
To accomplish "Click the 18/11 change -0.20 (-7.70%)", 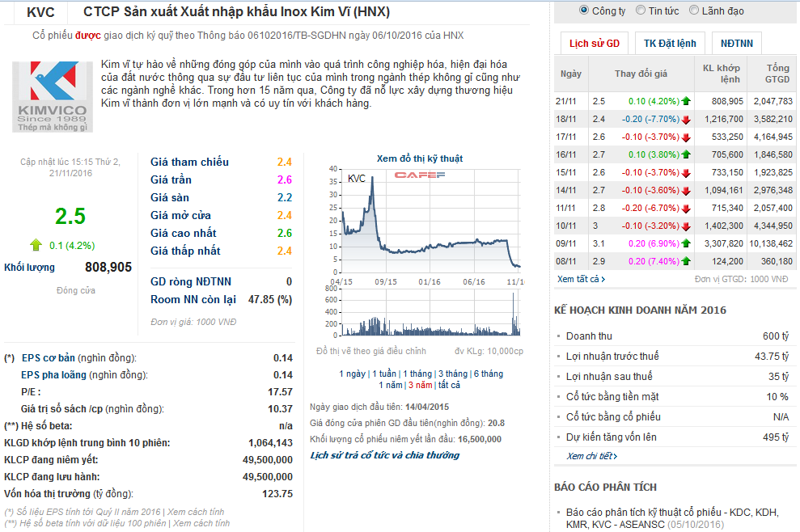I will (650, 120).
